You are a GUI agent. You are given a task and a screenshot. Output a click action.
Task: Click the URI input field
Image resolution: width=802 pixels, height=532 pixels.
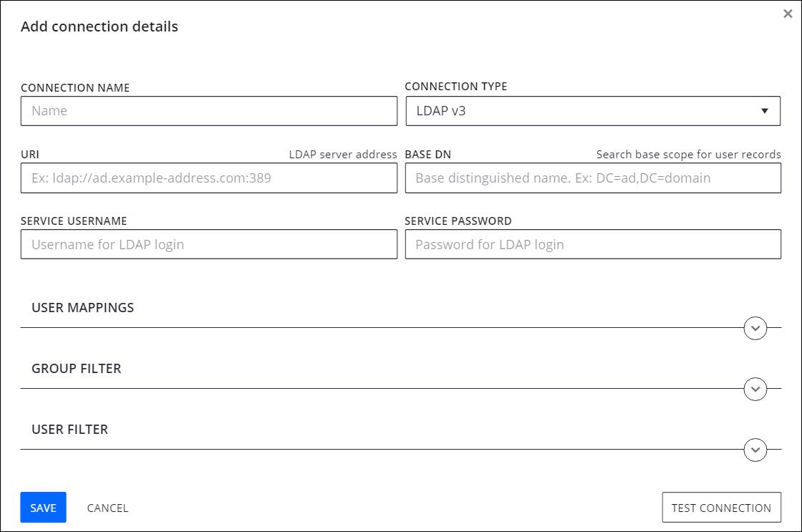click(208, 178)
